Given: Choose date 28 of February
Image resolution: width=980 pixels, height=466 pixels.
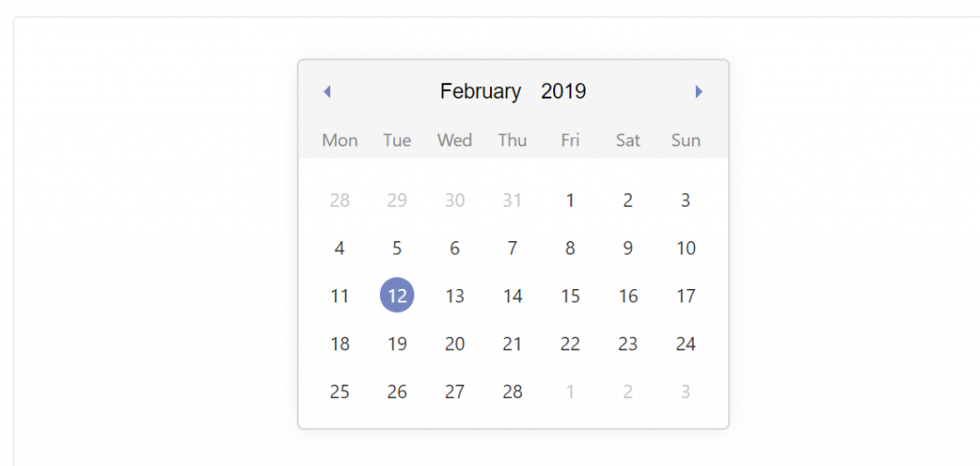Looking at the screenshot, I should (x=513, y=391).
